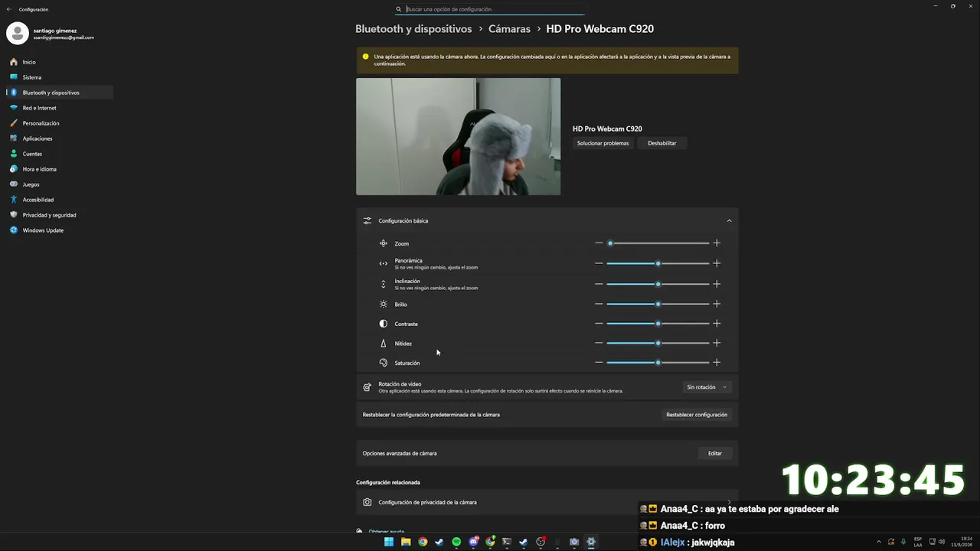Decrease Nitidez with the minus button
The image size is (980, 551).
[x=599, y=343]
